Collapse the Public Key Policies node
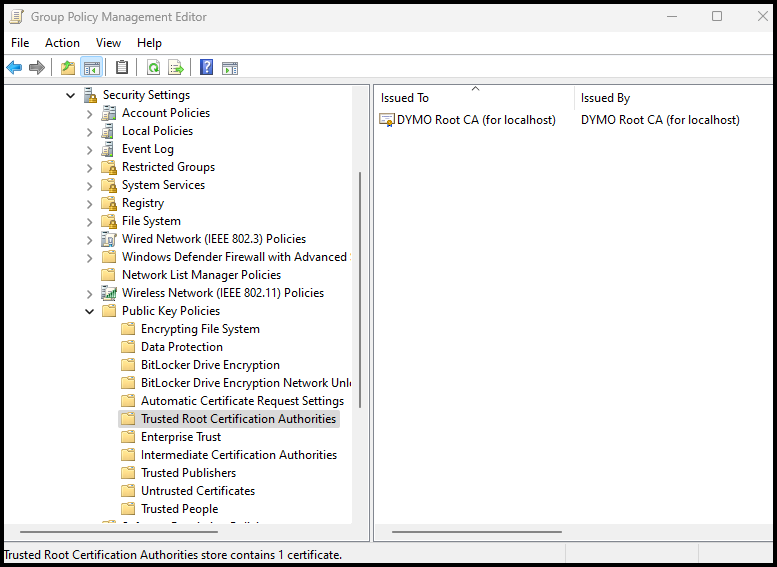Screen dimensions: 777x567 pos(90,311)
